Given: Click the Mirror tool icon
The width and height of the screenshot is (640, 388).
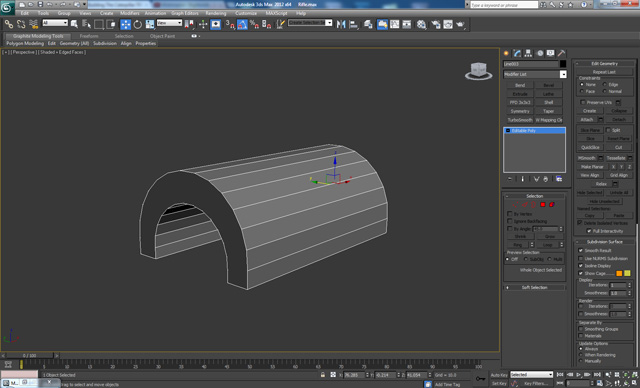Looking at the screenshot, I should [x=341, y=24].
